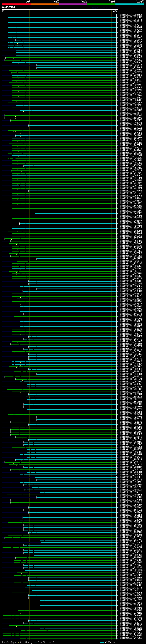Select label UniRef100_P13851
The image size is (146, 644).
131,331
